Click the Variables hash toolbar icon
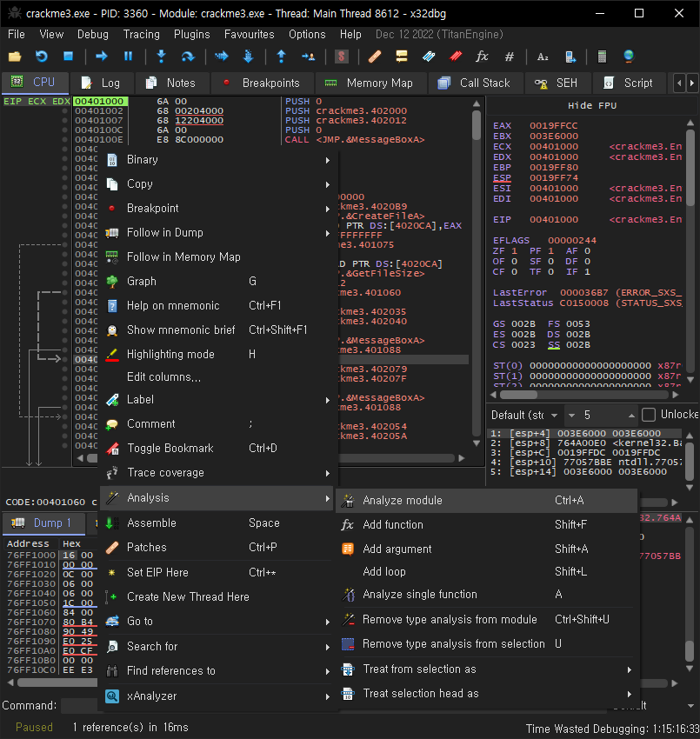 (x=509, y=57)
